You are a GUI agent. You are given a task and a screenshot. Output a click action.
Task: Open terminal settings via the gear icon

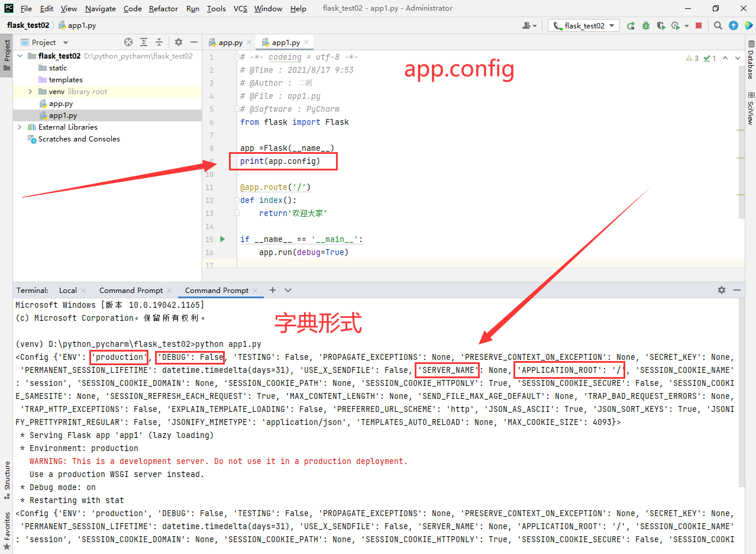tap(721, 290)
